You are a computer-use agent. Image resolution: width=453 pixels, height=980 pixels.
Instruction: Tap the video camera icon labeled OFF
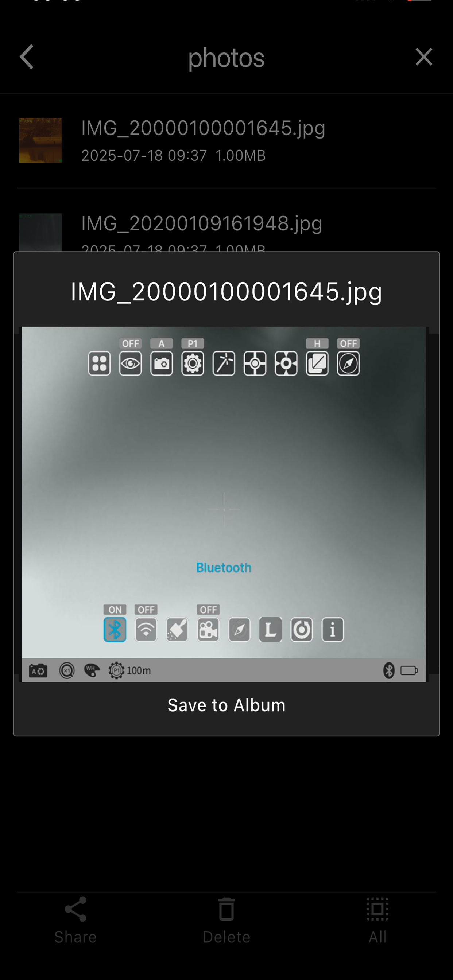(x=208, y=630)
